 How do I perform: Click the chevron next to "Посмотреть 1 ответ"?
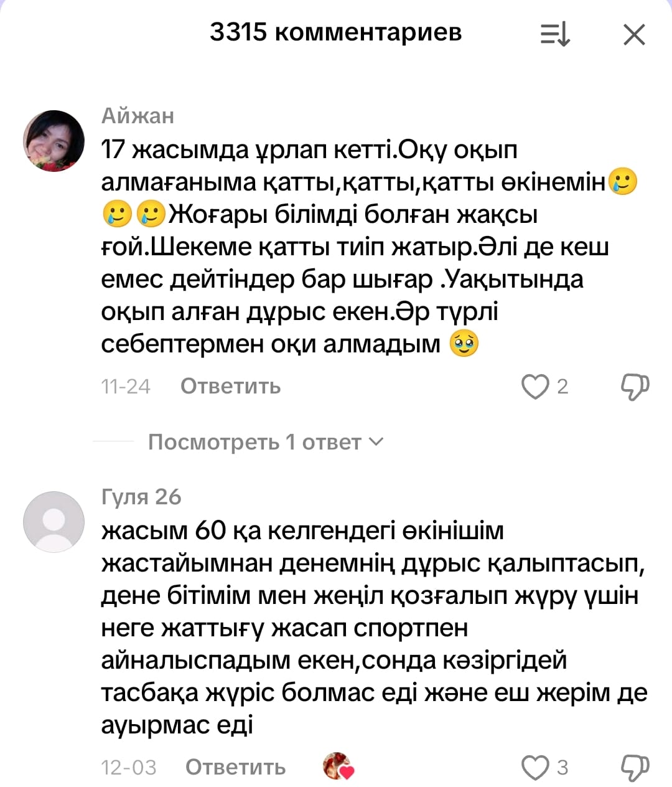pos(376,441)
